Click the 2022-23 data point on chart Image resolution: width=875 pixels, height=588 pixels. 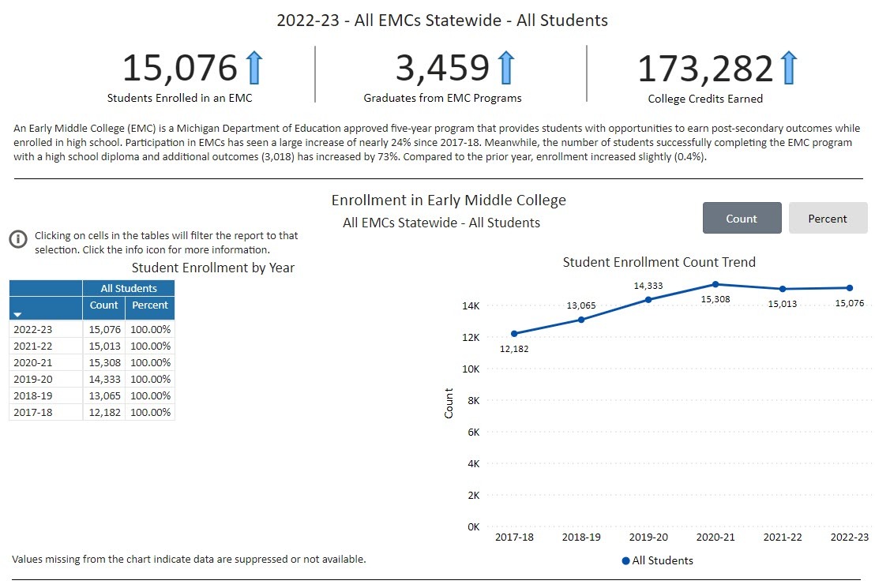coord(850,288)
